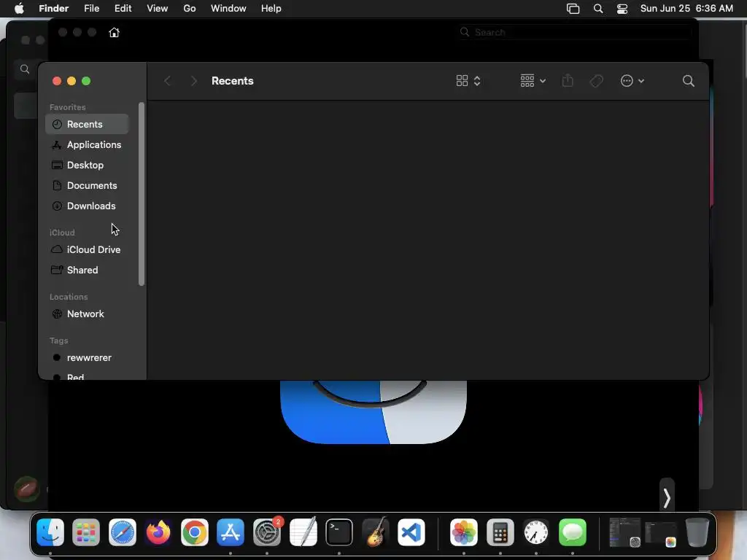This screenshot has width=747, height=560.
Task: Open the View menu
Action: (158, 9)
